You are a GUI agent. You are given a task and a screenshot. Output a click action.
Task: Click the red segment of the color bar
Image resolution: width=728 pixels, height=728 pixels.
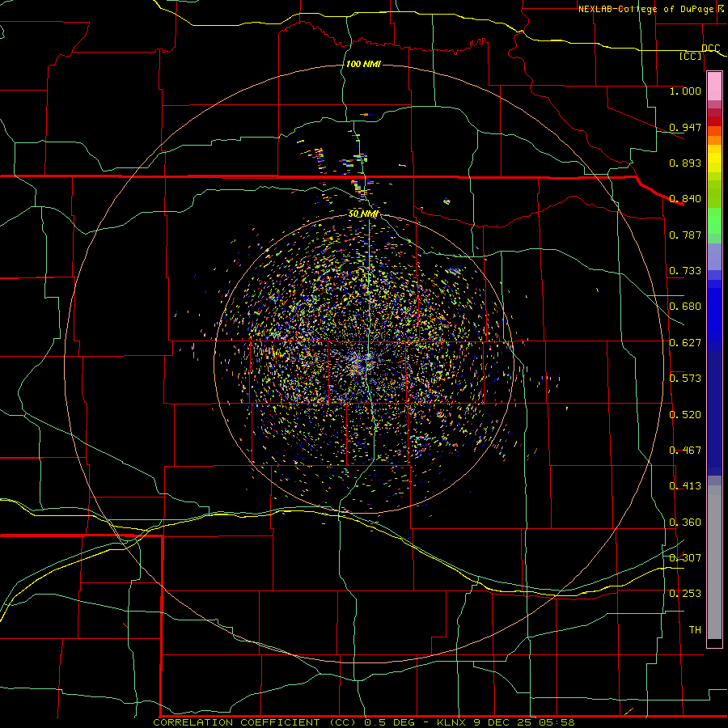pos(714,121)
